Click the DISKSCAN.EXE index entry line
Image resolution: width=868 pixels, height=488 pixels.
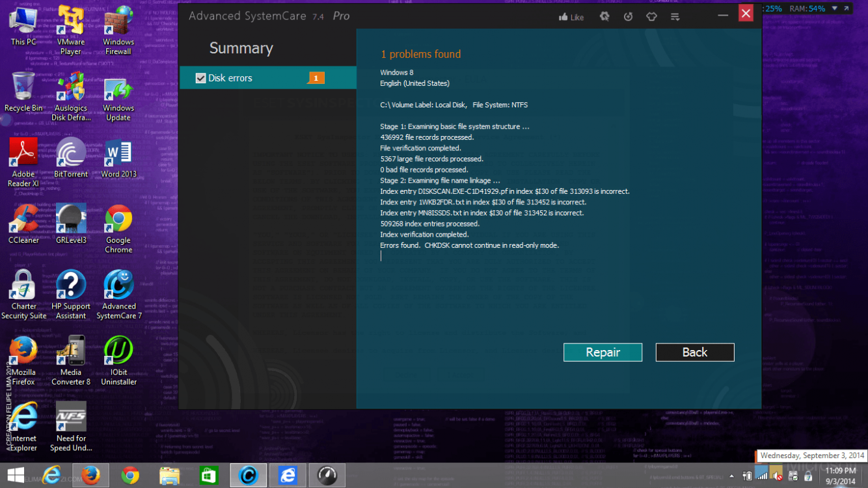505,191
